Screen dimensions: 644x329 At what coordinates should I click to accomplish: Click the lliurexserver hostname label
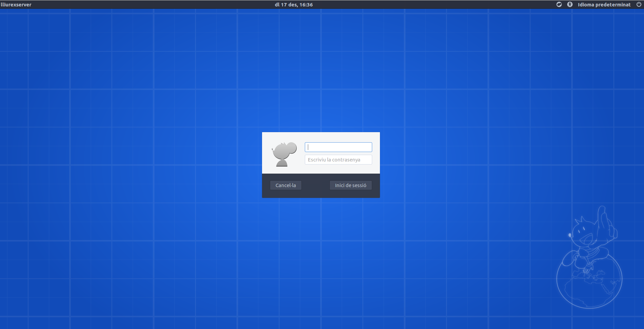tap(16, 5)
